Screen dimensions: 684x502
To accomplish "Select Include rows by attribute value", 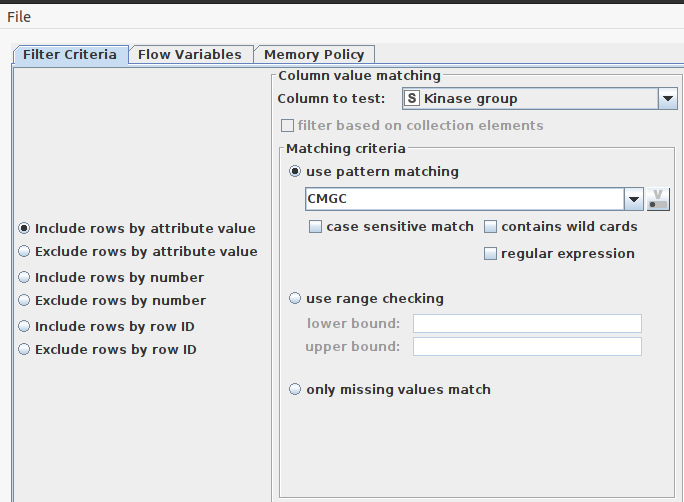I will pos(25,229).
